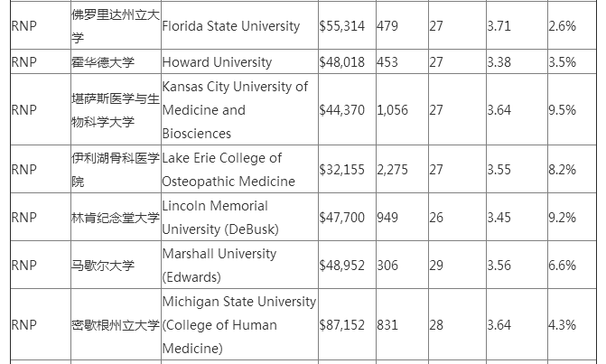Viewport: 606px width, 364px height.
Task: Click the Chinese name 霍华德大学
Action: (102, 62)
